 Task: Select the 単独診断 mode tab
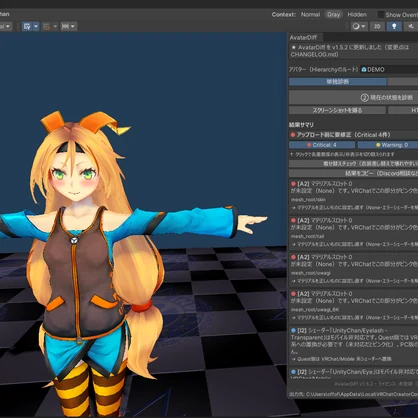tap(338, 82)
